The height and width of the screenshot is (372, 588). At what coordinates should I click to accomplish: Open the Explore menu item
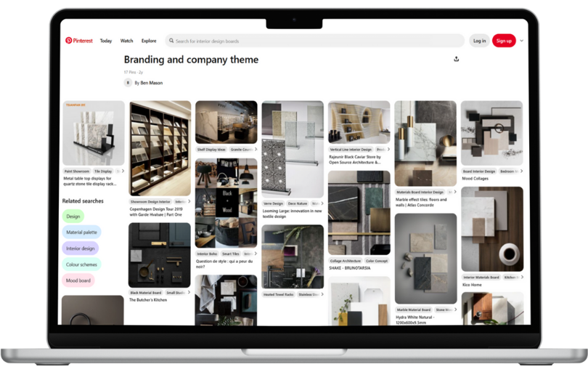coord(149,41)
